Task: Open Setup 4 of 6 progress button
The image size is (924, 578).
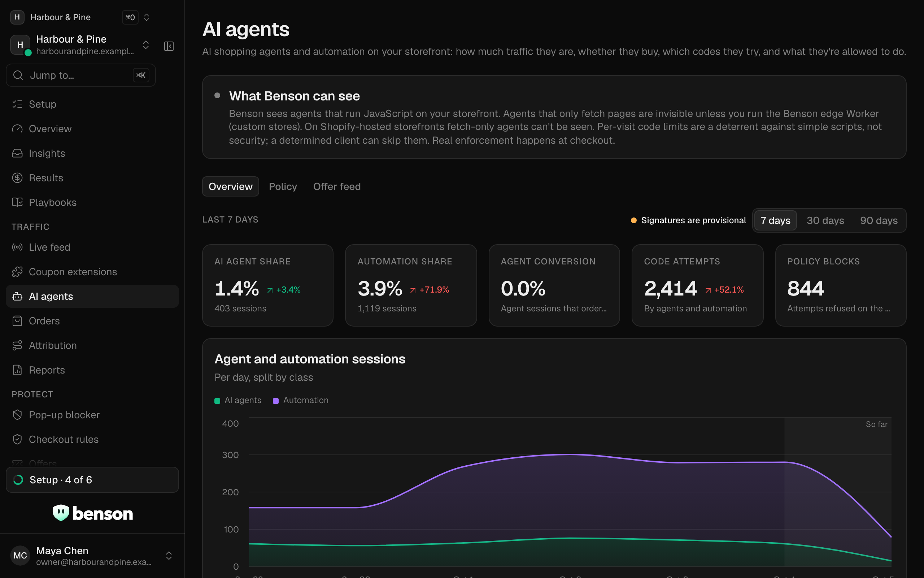Action: click(92, 480)
